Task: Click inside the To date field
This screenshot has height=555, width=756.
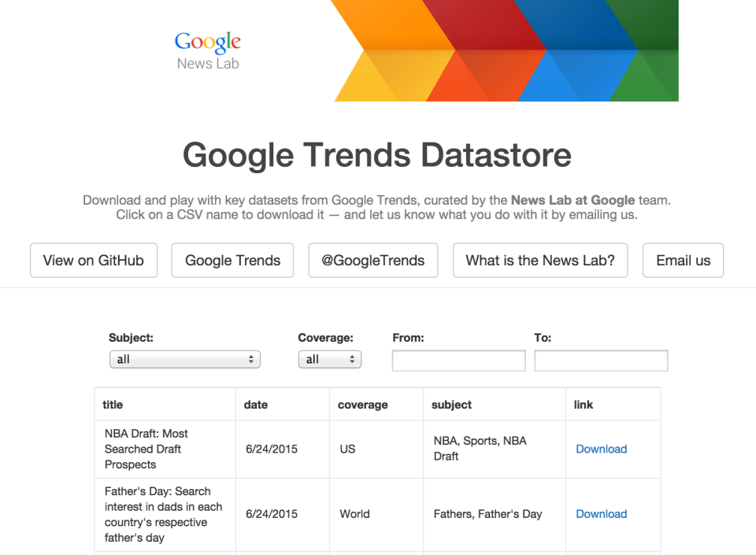Action: pos(600,360)
